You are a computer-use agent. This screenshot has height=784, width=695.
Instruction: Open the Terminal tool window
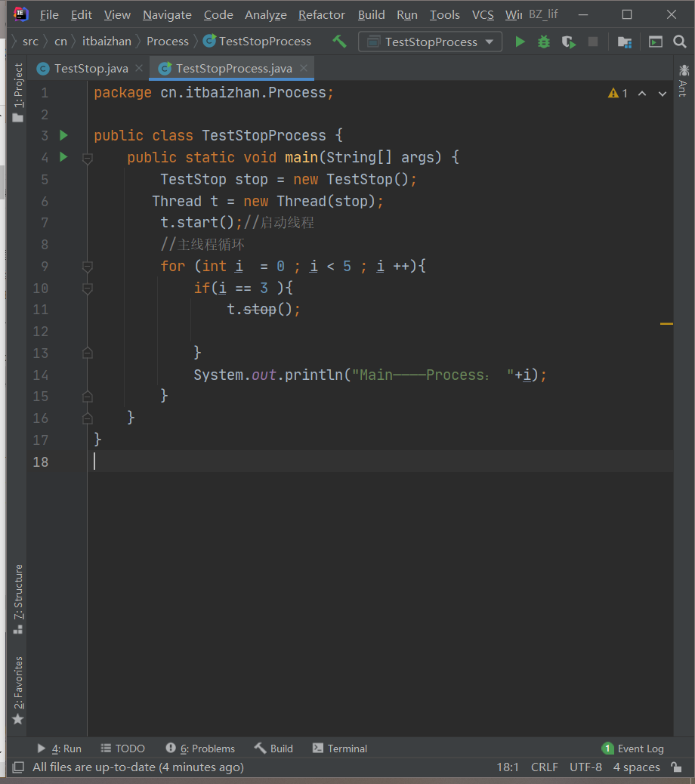[x=340, y=749]
